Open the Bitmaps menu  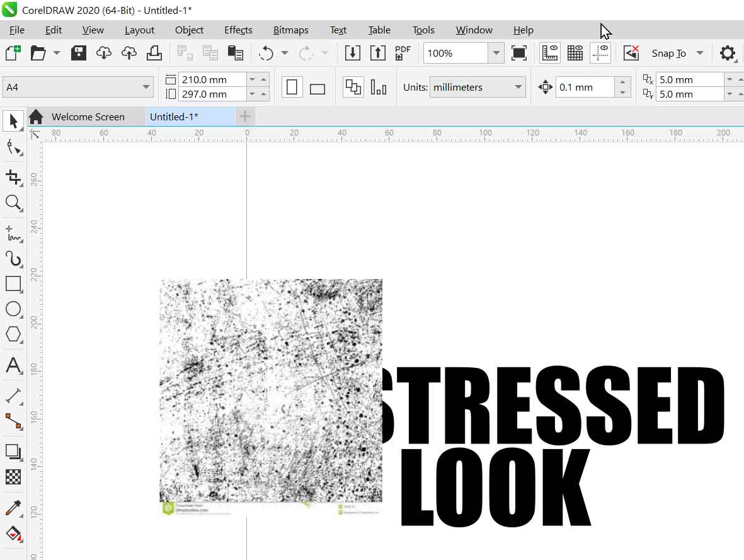(290, 30)
